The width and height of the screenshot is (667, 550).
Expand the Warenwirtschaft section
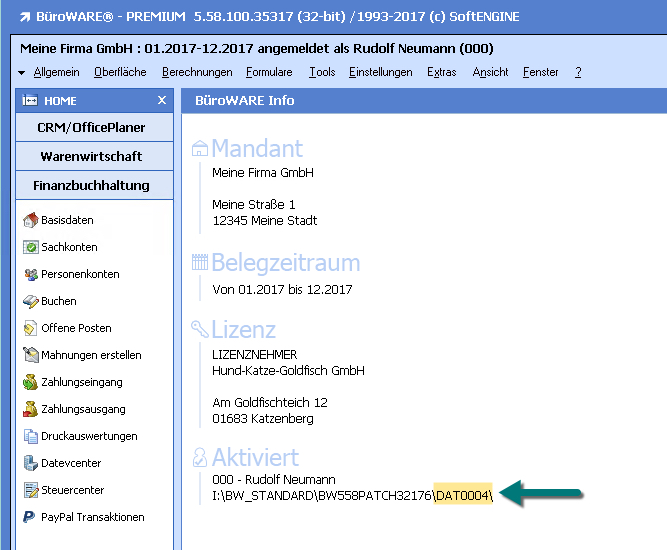(x=93, y=157)
